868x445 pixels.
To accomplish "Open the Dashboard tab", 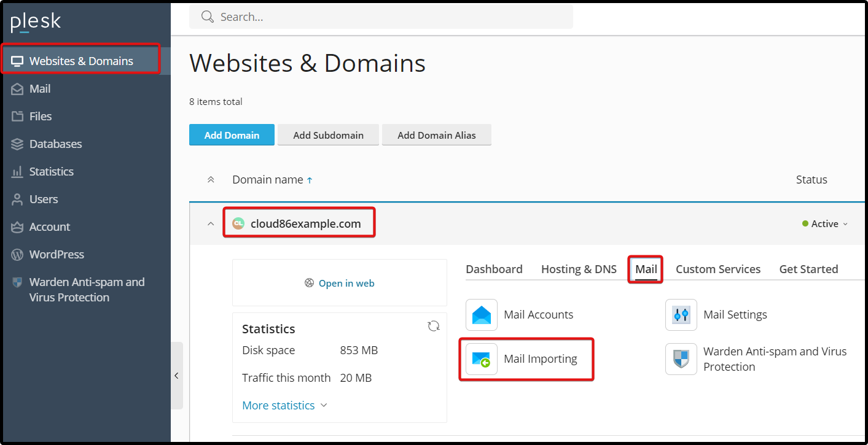I will [x=494, y=269].
